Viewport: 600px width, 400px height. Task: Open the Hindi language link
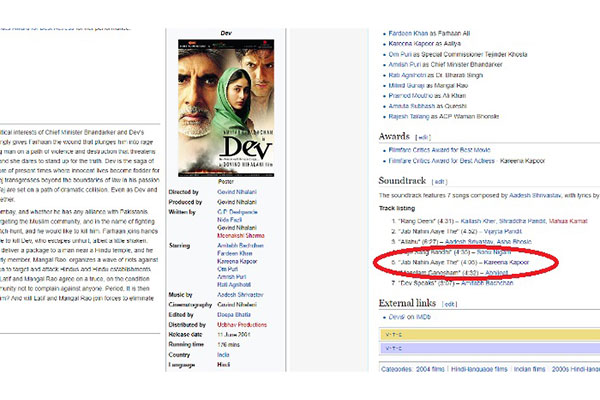(223, 365)
